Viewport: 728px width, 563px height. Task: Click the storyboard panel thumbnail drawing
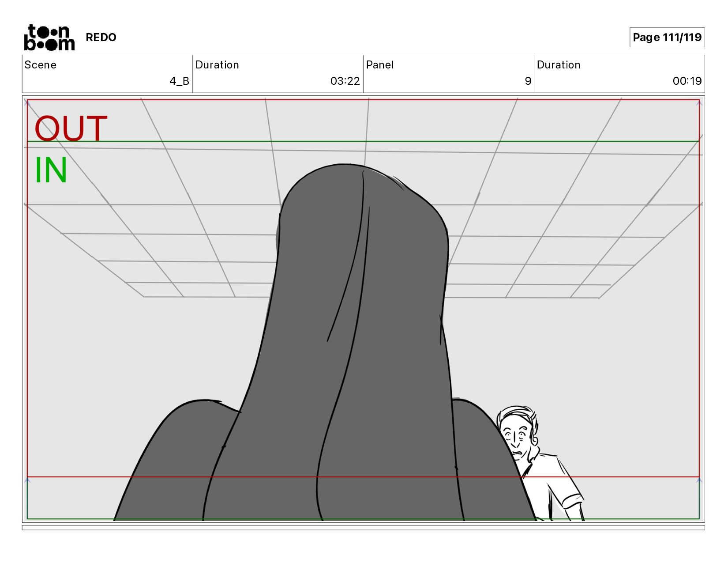363,309
